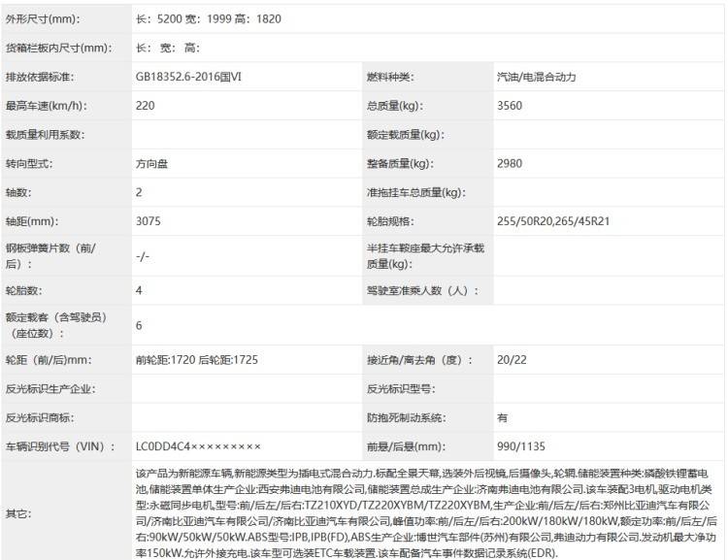The image size is (728, 560).
Task: Click the 转向型式 label
Action: (29, 163)
